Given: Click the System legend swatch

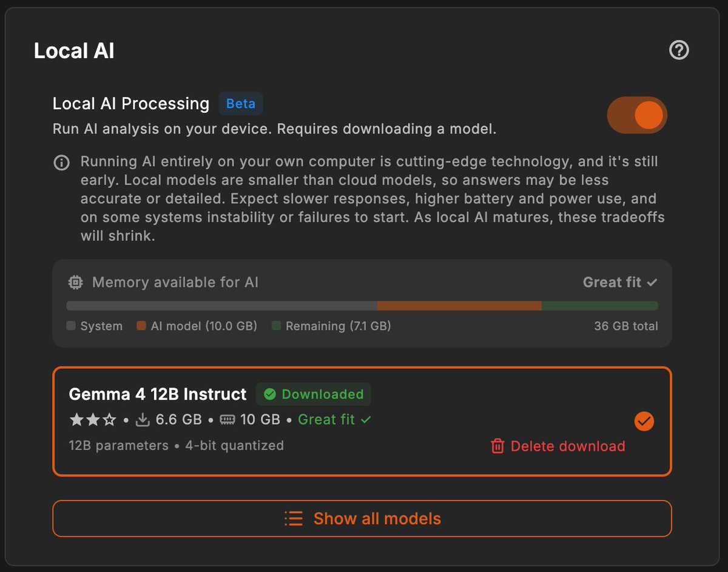Looking at the screenshot, I should click(71, 326).
